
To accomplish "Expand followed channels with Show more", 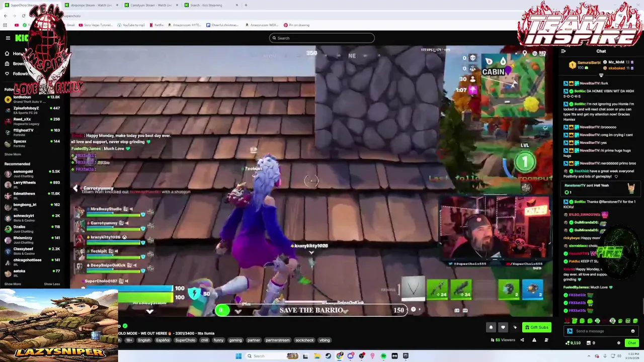I will tap(13, 154).
